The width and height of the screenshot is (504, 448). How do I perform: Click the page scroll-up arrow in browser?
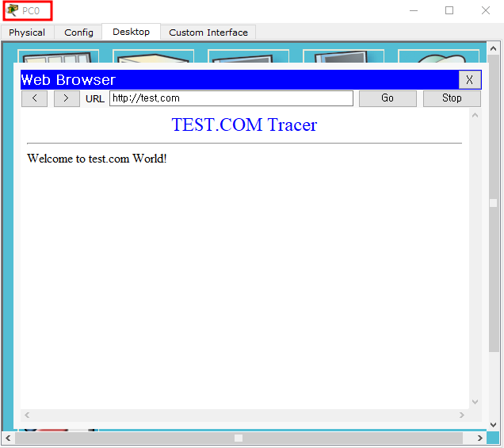coord(475,115)
